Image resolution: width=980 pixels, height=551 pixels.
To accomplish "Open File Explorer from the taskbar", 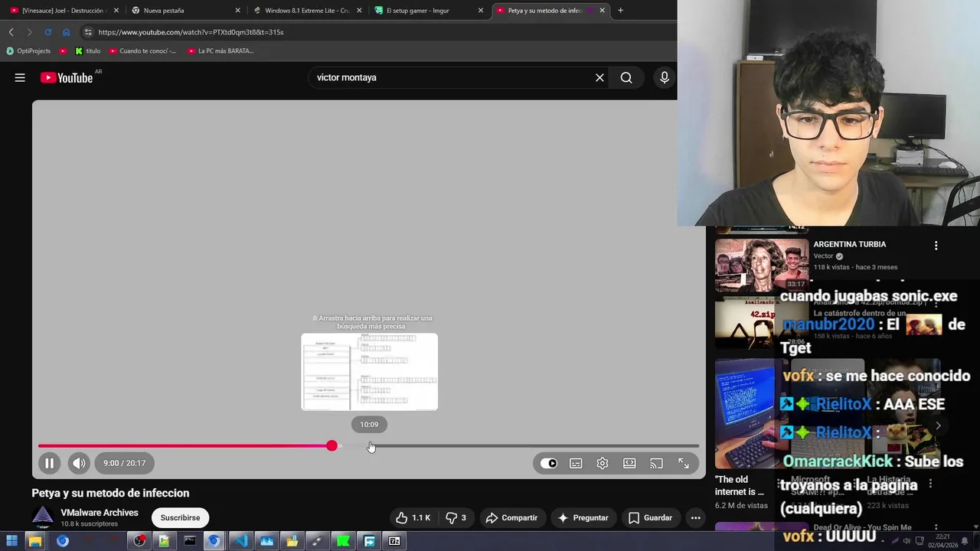I will click(34, 541).
